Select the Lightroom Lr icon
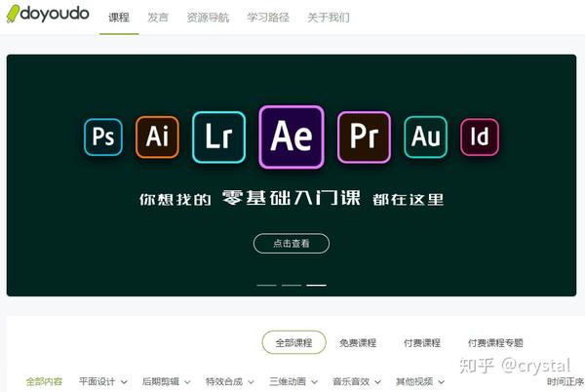Screen dimensions: 585x392 219,137
